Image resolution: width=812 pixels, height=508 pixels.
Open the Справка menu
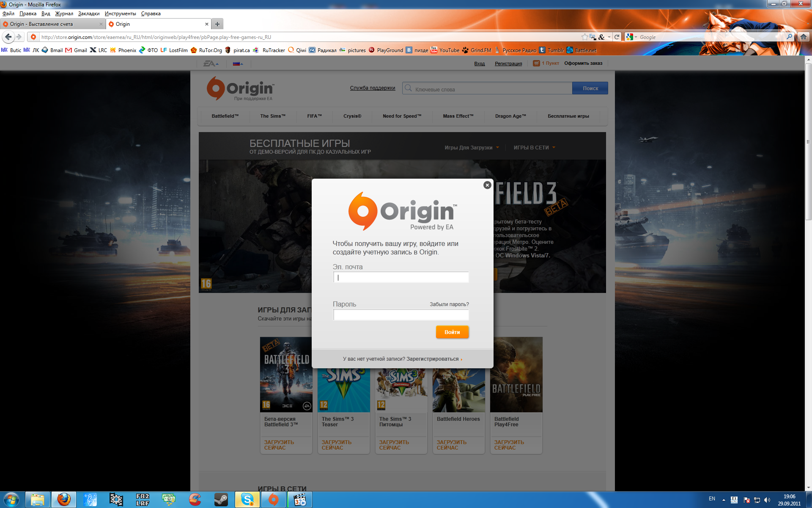click(x=151, y=14)
